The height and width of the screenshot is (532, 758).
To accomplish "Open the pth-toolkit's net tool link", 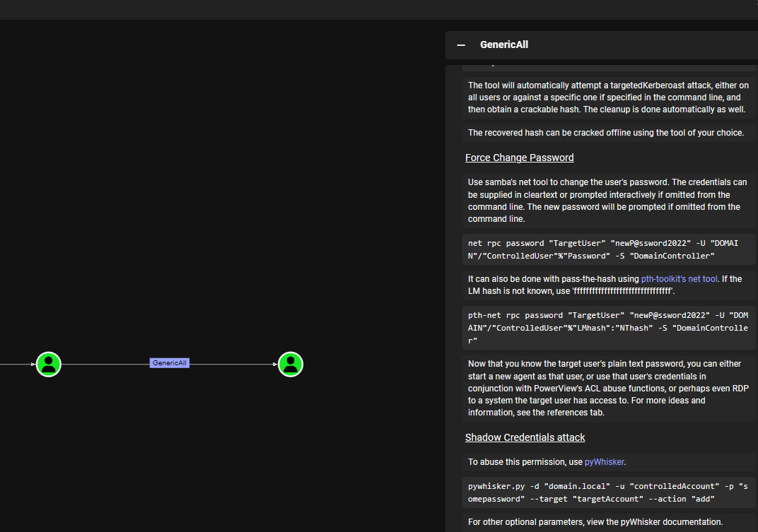I will point(679,279).
